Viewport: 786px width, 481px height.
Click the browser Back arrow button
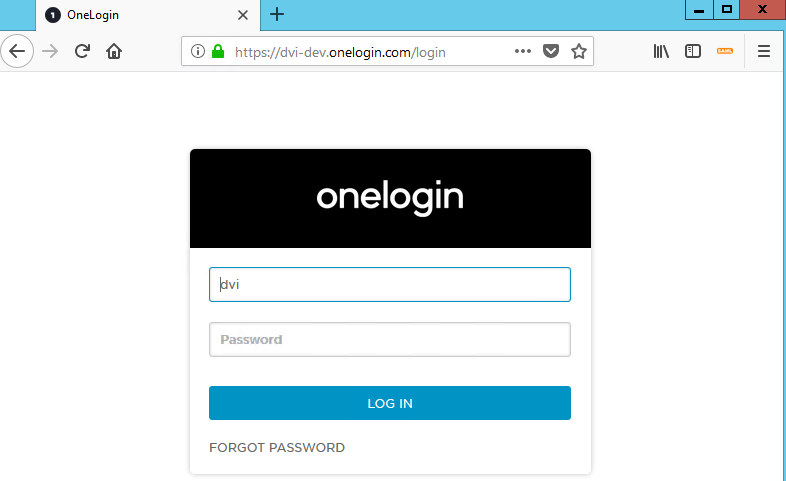17,51
